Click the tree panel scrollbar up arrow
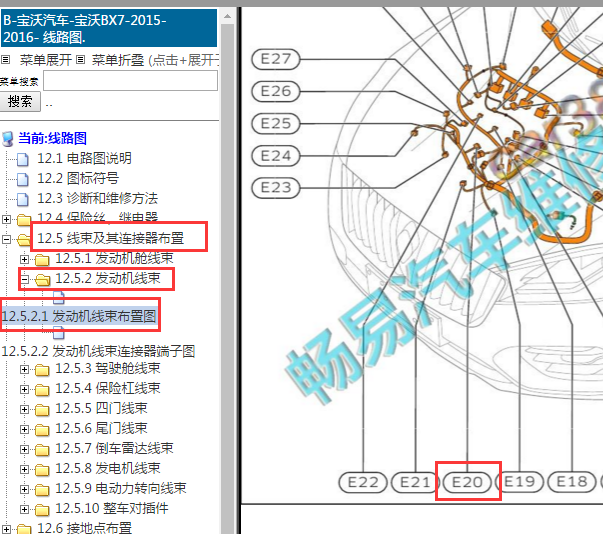Screen dimensions: 603x534 point(227,17)
